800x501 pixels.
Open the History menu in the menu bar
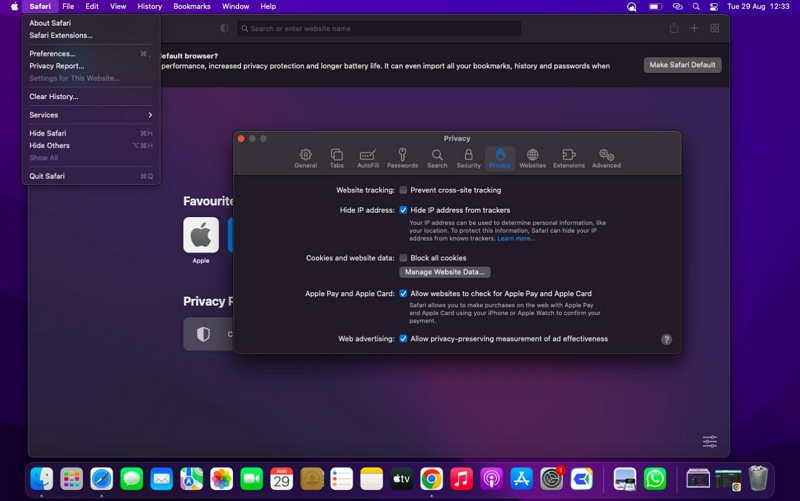[x=149, y=6]
